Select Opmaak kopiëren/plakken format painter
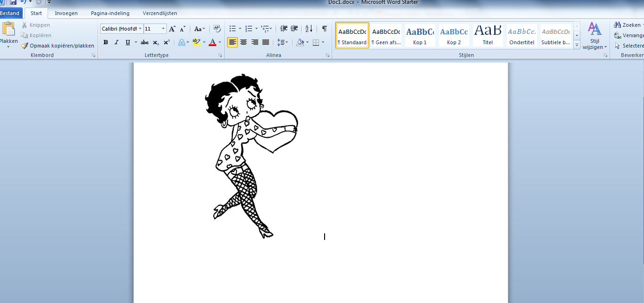Image resolution: width=644 pixels, height=303 pixels. pyautogui.click(x=57, y=46)
